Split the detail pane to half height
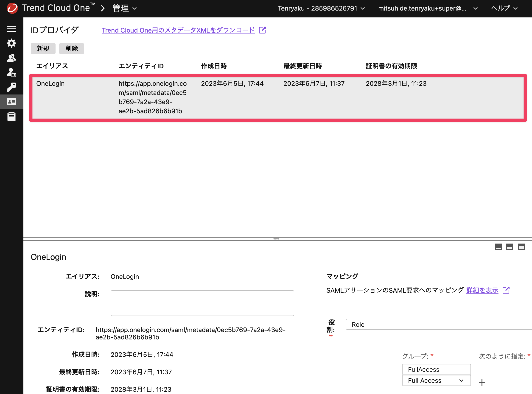Image resolution: width=532 pixels, height=394 pixels. (510, 247)
